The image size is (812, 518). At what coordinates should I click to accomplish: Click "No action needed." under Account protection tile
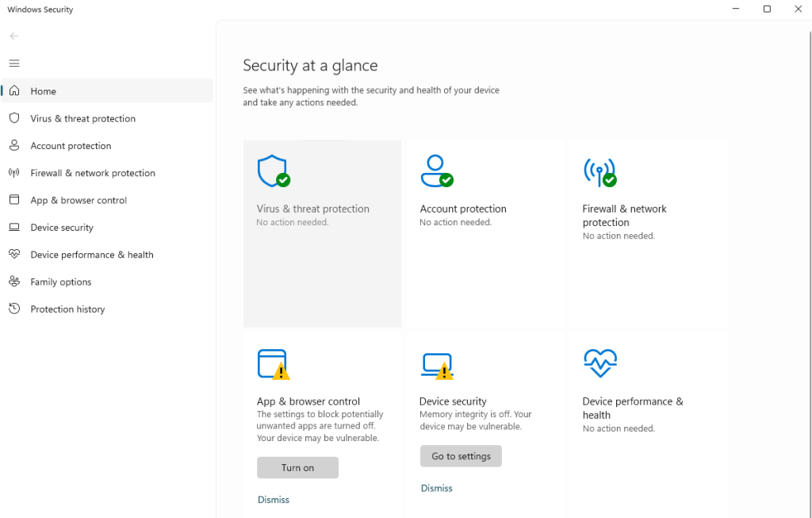click(456, 222)
